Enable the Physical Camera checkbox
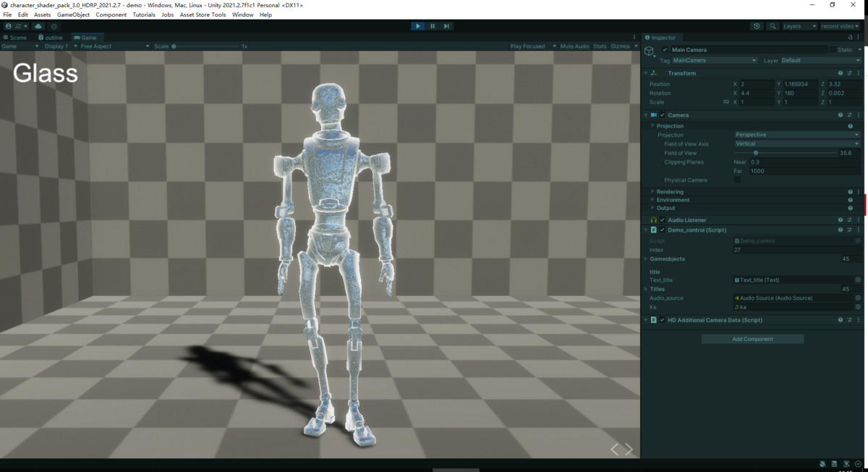 tap(737, 180)
